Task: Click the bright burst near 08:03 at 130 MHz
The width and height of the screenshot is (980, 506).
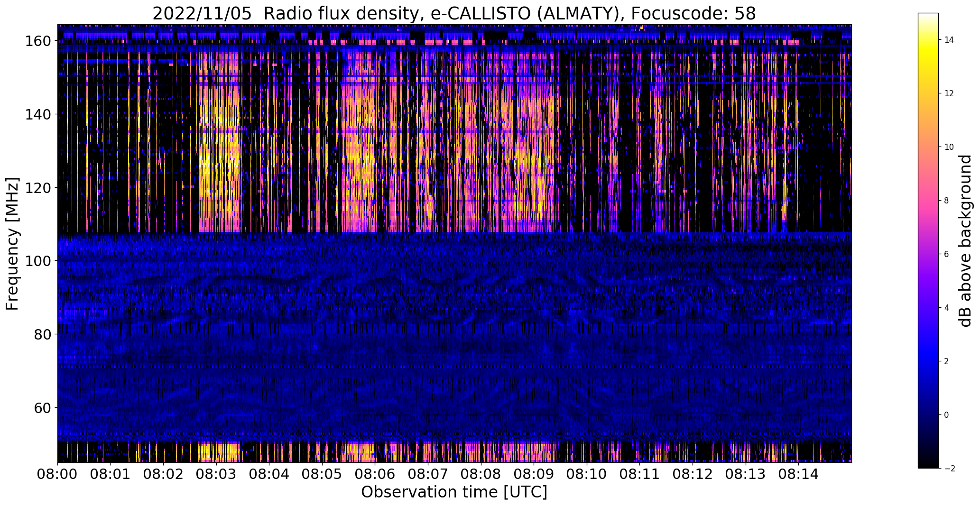Action: pos(219,151)
